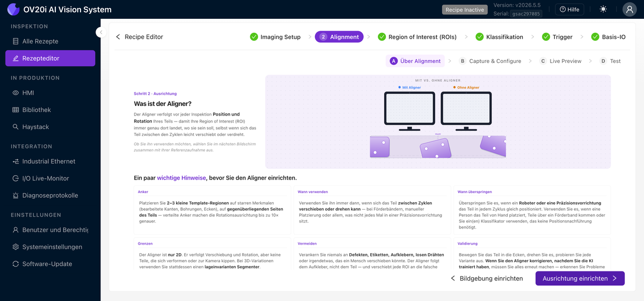Click the Recipe Inactive status badge
Image resolution: width=644 pixels, height=301 pixels.
(x=464, y=10)
